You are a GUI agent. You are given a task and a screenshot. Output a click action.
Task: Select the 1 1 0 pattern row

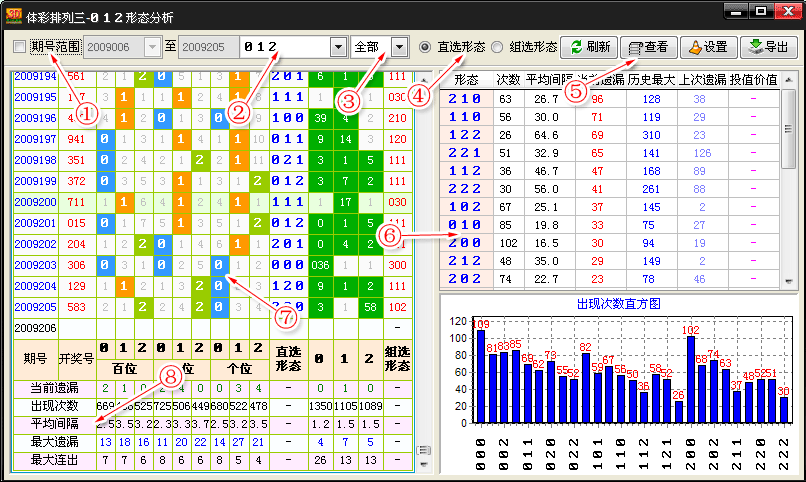pyautogui.click(x=610, y=117)
